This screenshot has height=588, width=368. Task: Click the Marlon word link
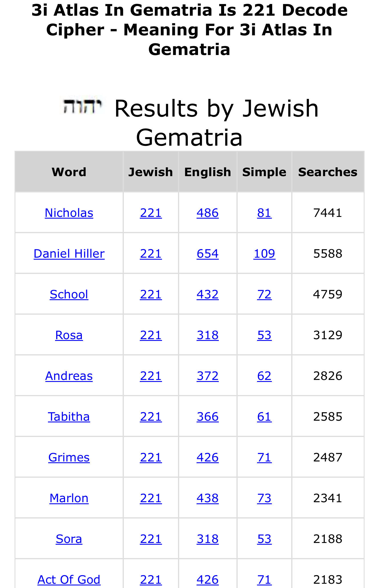click(x=69, y=498)
